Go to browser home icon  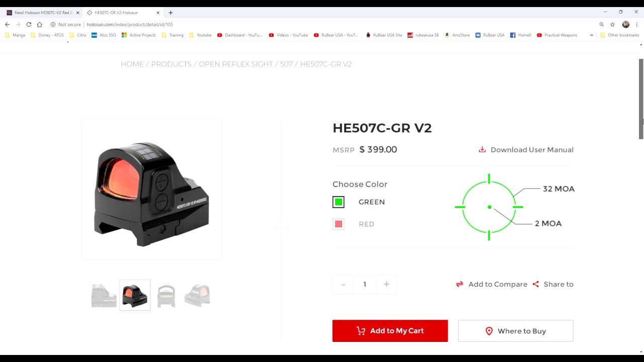[x=39, y=24]
